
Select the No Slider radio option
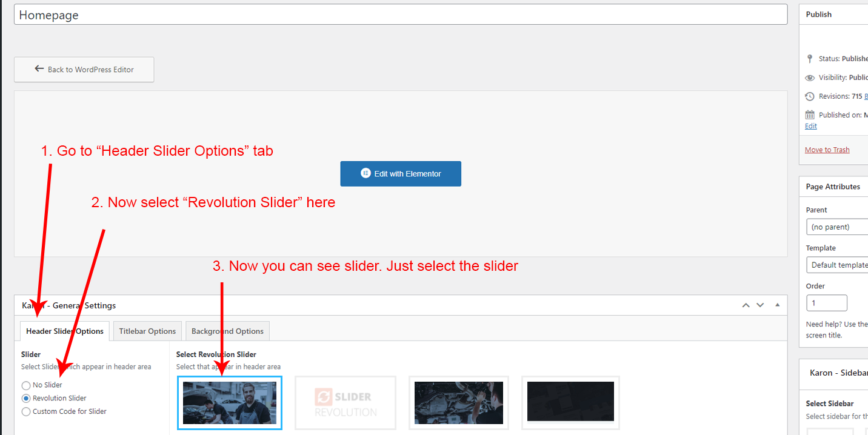(x=26, y=385)
